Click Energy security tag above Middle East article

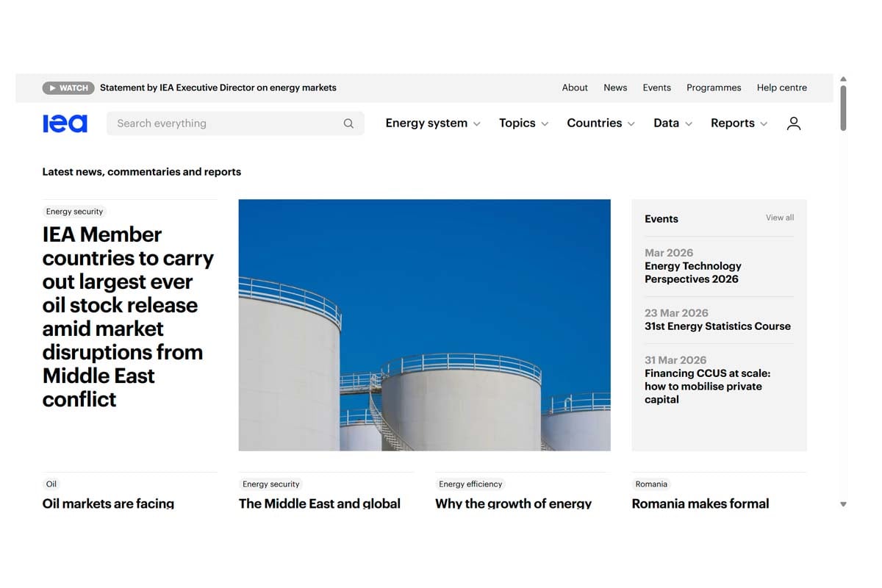271,484
